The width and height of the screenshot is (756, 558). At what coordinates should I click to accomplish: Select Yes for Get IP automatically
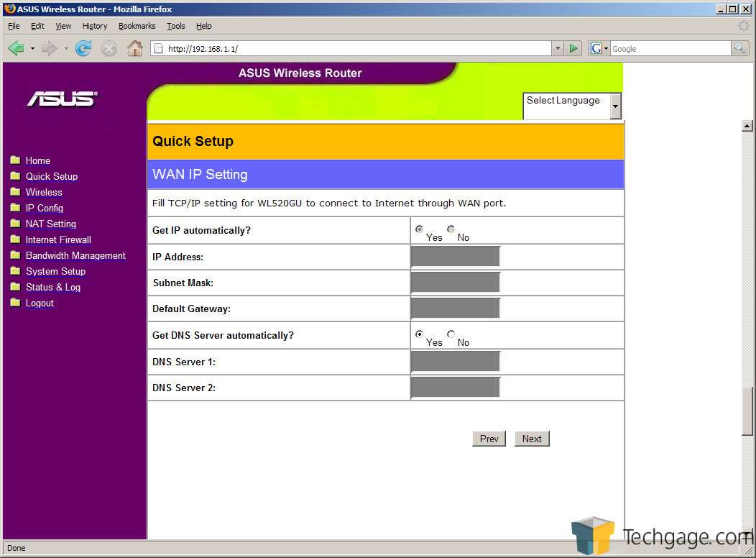(420, 229)
